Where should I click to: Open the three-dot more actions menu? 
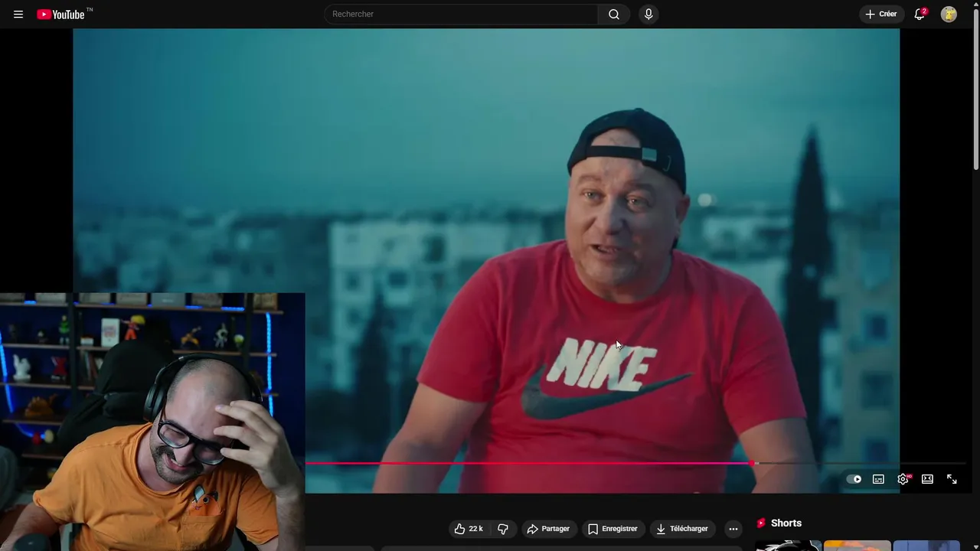[733, 529]
